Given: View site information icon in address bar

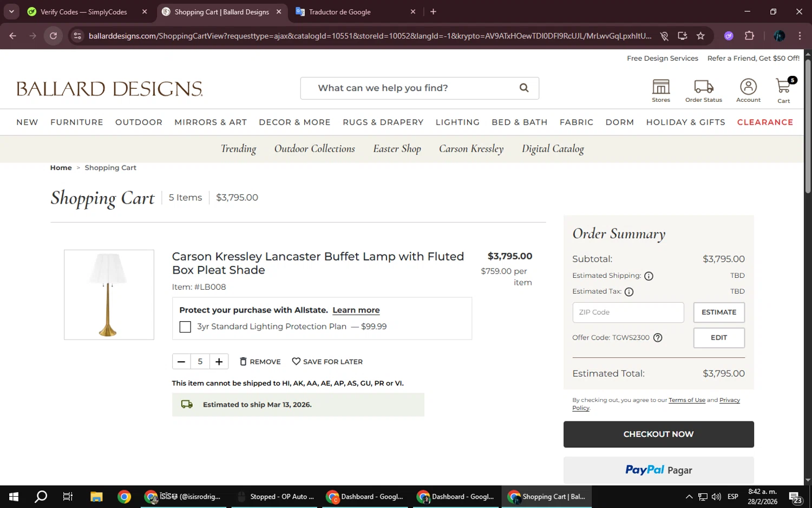Looking at the screenshot, I should 77,36.
